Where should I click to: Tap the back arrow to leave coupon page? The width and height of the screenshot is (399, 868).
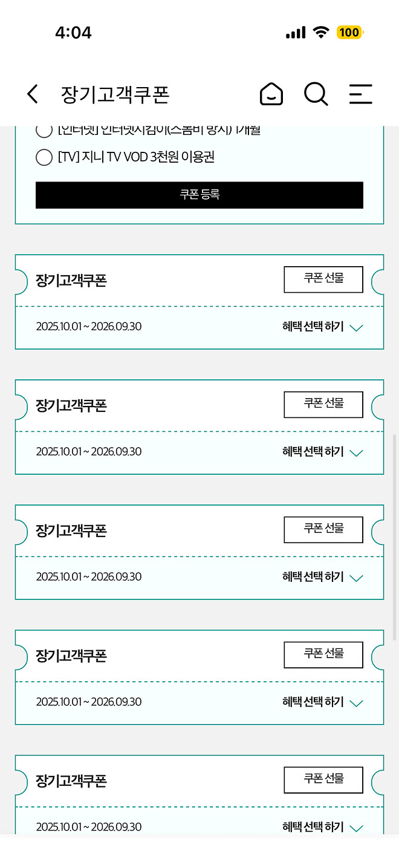click(32, 94)
